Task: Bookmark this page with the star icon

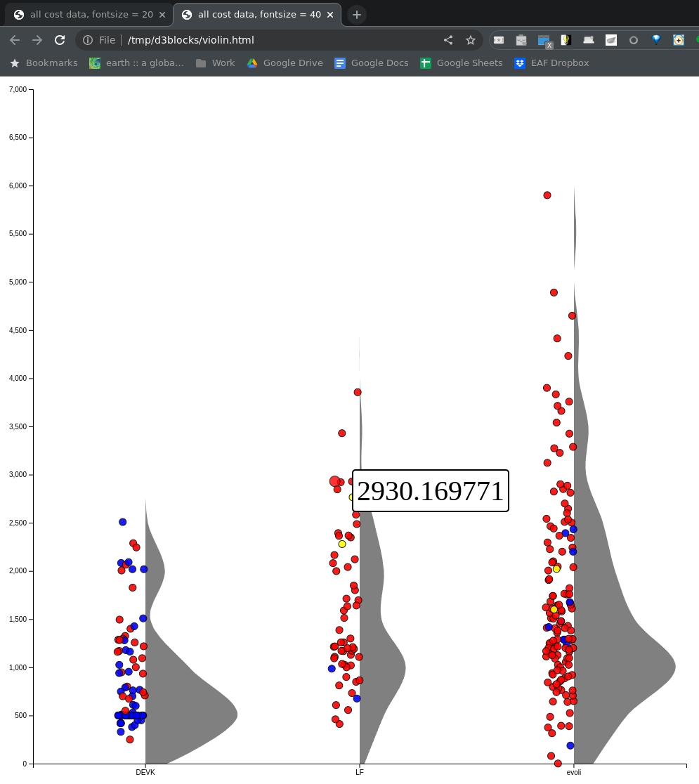Action: pos(471,40)
